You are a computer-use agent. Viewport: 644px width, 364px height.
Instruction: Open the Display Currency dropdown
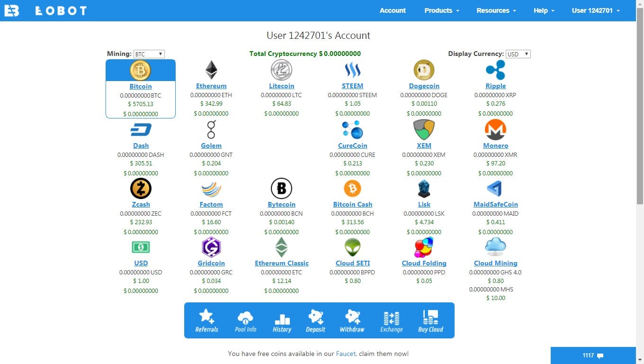tap(518, 54)
